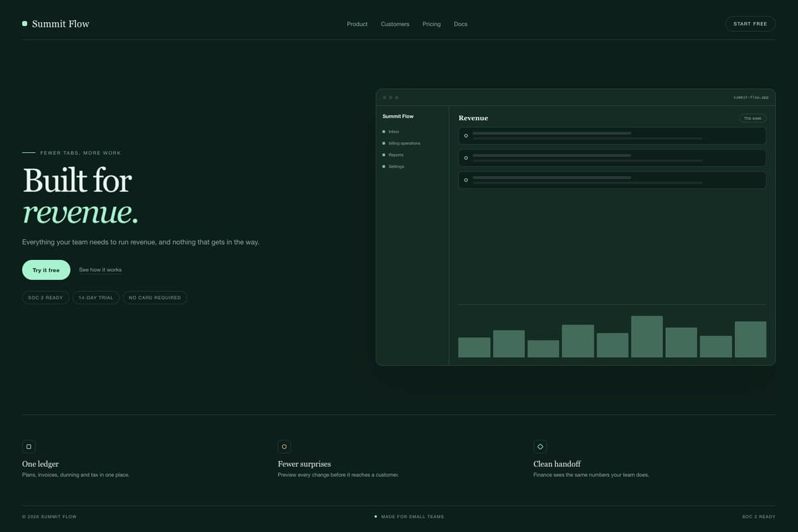Click the Summit Flow title in mockup sidebar
The image size is (798, 532).
pyautogui.click(x=398, y=116)
